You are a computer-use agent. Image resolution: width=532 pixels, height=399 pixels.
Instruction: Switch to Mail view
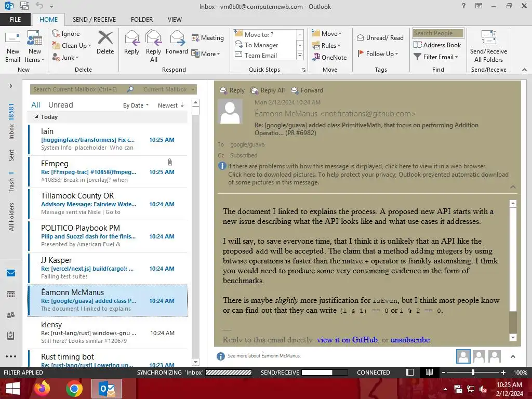click(11, 273)
